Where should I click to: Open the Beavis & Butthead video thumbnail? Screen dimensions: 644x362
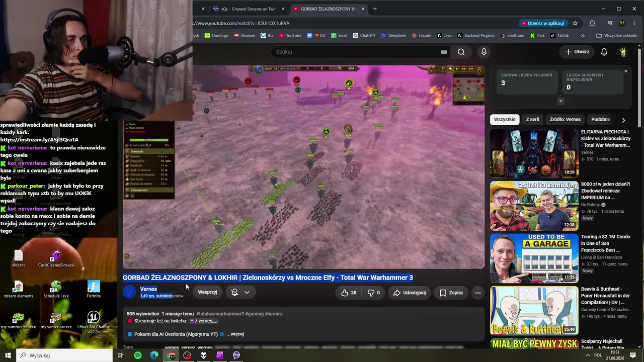tap(534, 311)
